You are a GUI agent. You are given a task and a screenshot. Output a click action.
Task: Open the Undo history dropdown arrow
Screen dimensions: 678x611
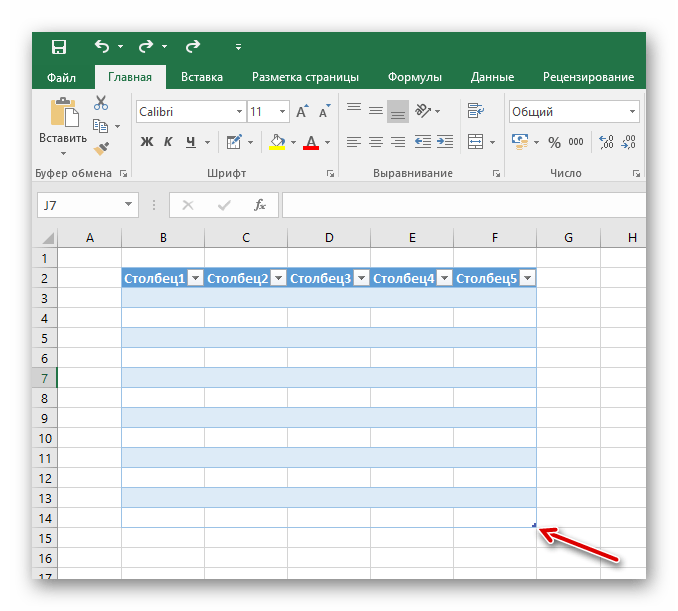click(x=120, y=46)
